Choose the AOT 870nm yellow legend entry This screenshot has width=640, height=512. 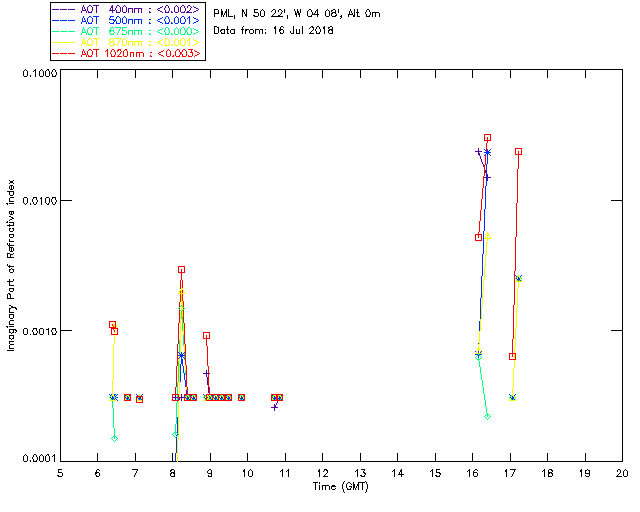point(127,42)
